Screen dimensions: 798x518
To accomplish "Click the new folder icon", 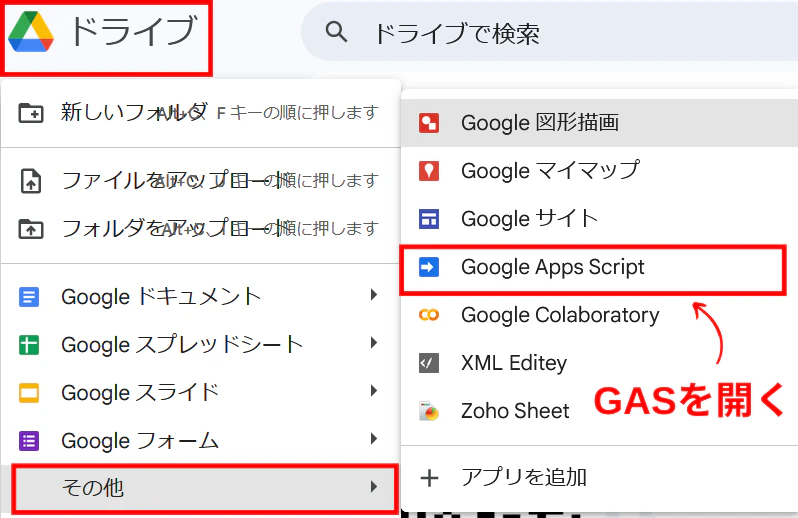I will click(x=31, y=112).
